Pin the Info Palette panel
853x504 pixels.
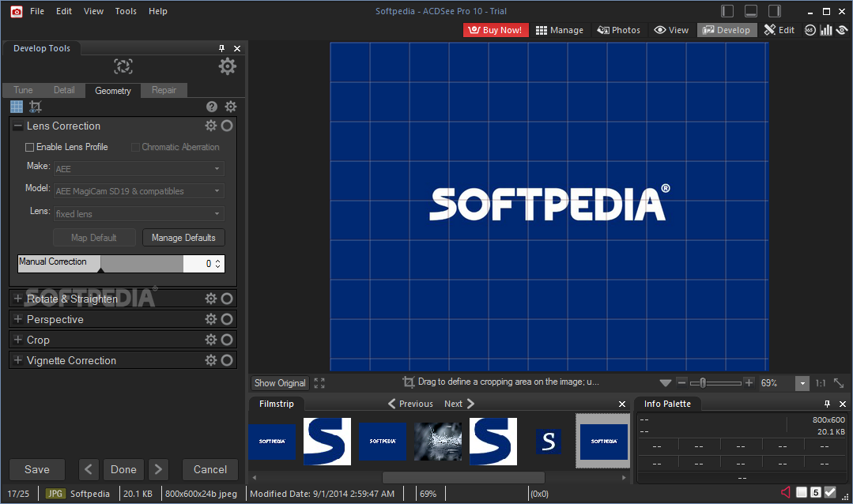[827, 404]
